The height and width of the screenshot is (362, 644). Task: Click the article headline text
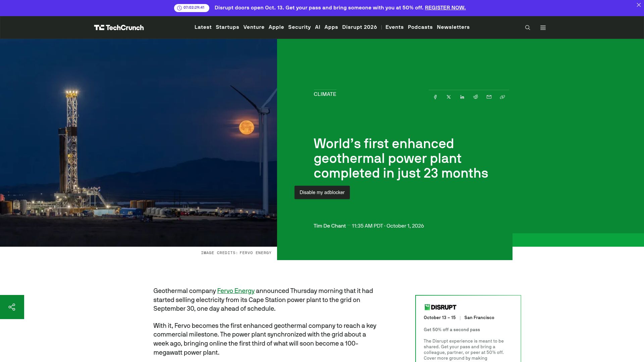pos(401,158)
